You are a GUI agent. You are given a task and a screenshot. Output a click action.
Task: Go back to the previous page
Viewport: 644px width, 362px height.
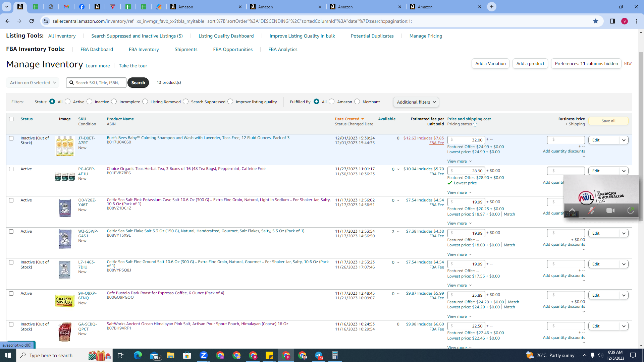click(x=7, y=21)
